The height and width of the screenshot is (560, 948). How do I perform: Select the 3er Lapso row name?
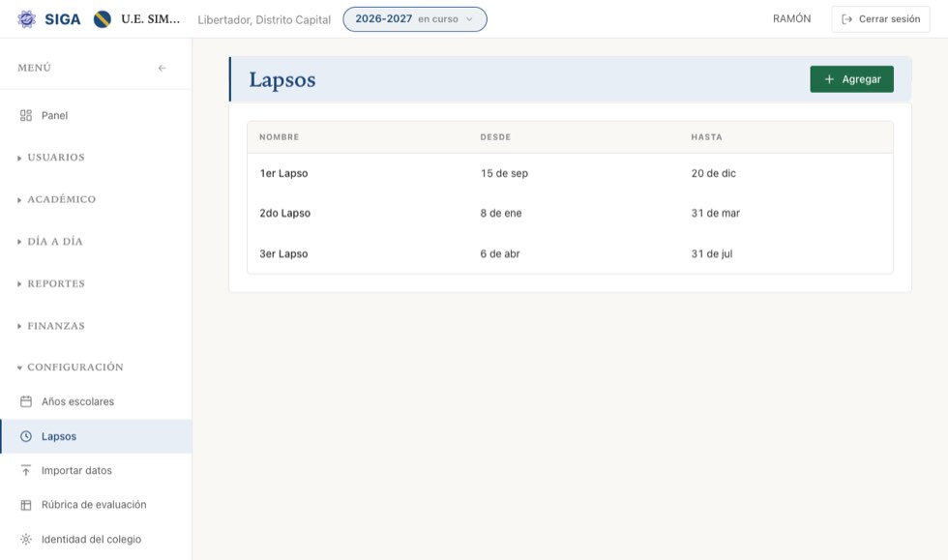coord(284,254)
